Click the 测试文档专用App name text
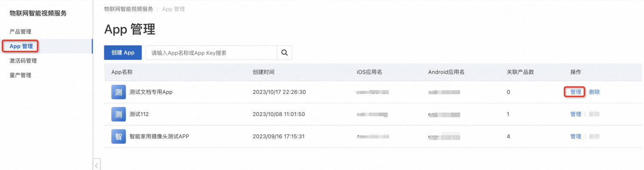The image size is (644, 170). (151, 92)
